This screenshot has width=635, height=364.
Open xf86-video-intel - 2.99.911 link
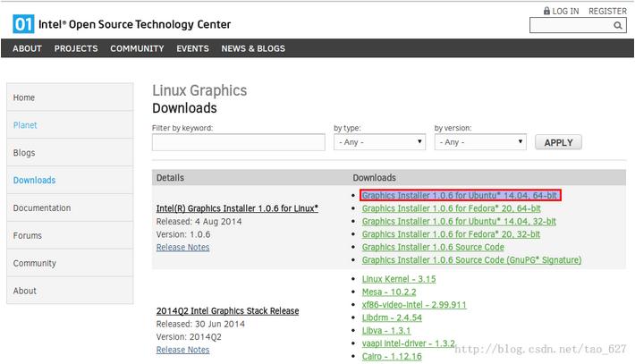414,305
